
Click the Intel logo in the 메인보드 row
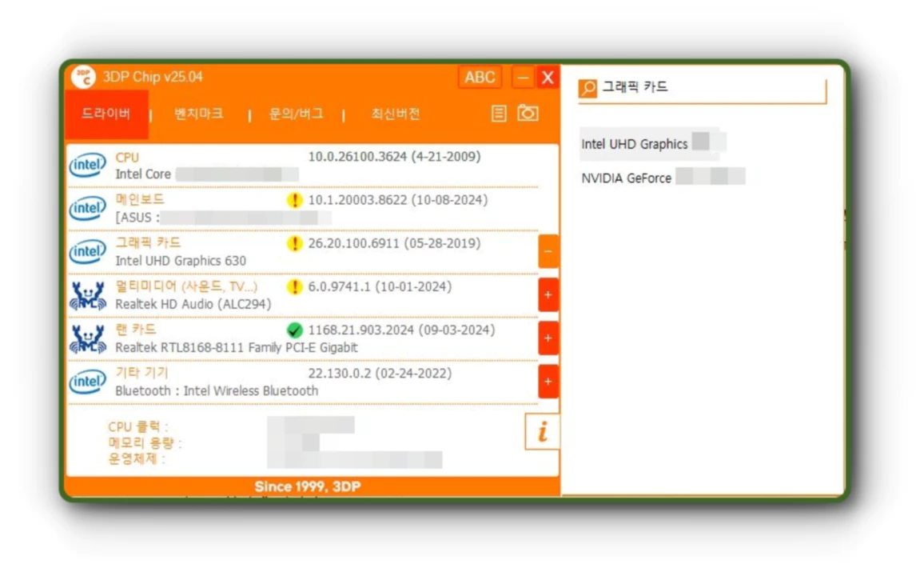(x=88, y=208)
